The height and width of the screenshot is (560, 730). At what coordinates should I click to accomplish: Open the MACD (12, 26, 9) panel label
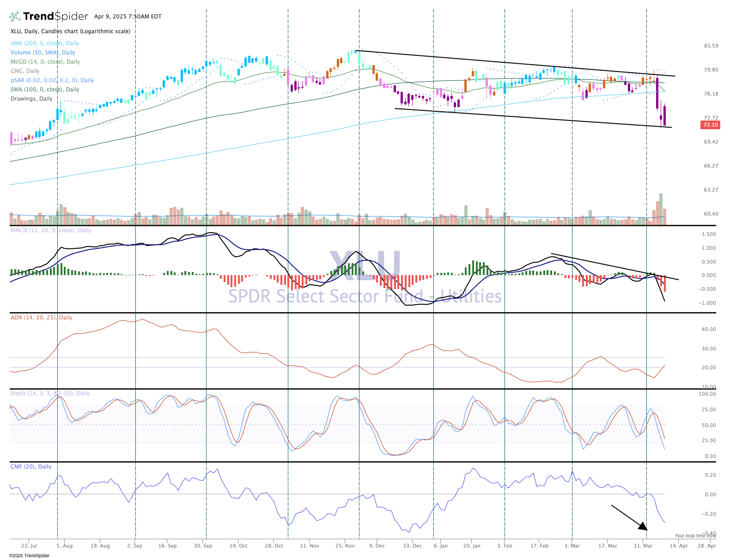(x=51, y=230)
